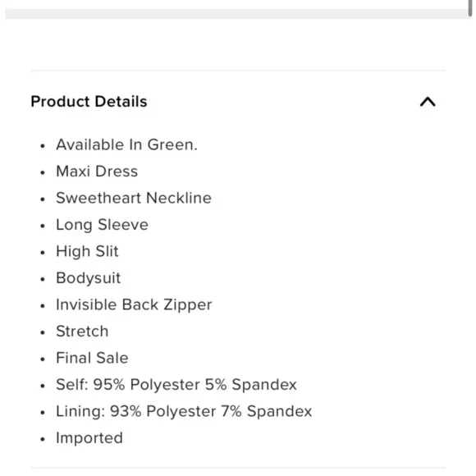Screen dimensions: 476x476
Task: Select the 'Bodysuit' detail text
Action: [89, 278]
